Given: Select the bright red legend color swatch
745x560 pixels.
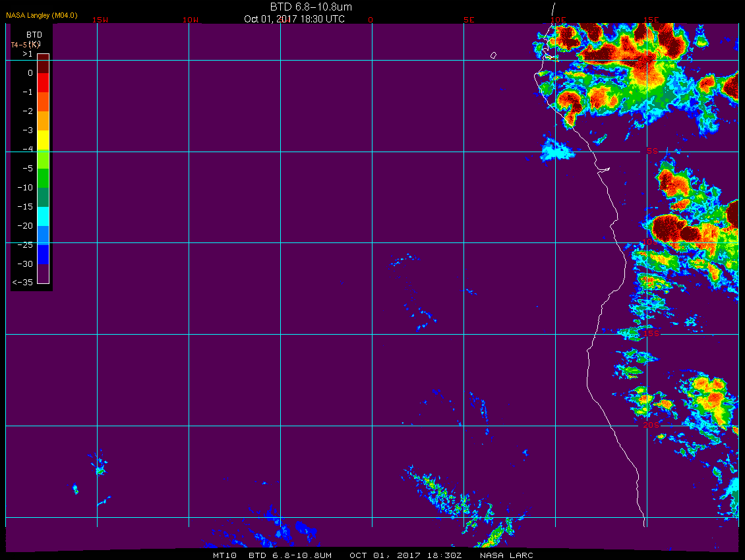Looking at the screenshot, I should [x=44, y=82].
